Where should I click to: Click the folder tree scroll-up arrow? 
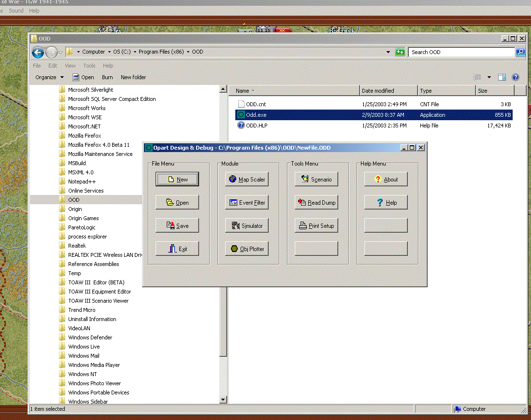(x=223, y=89)
